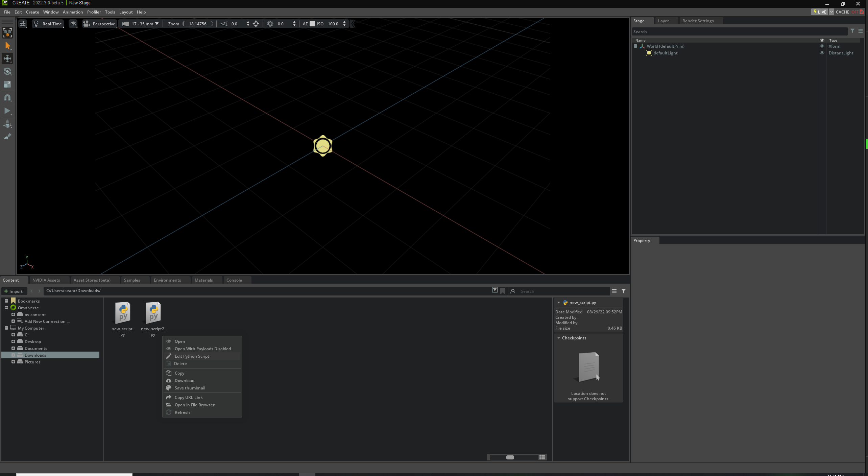Select the Move tool in left toolbar
The width and height of the screenshot is (868, 476).
7,58
